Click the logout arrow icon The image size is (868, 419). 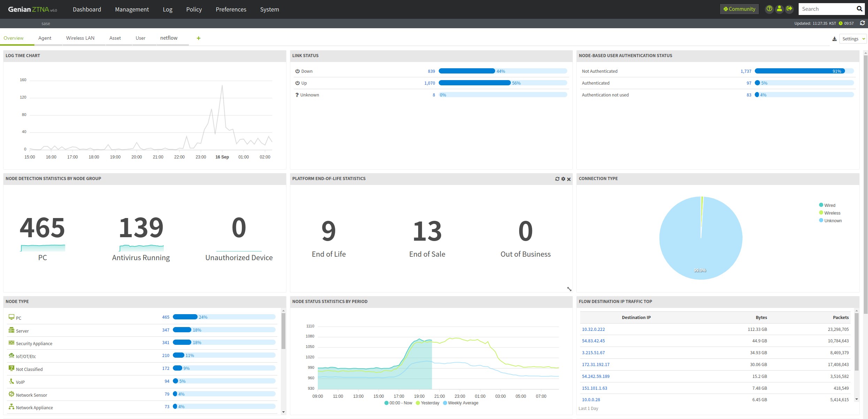point(789,9)
